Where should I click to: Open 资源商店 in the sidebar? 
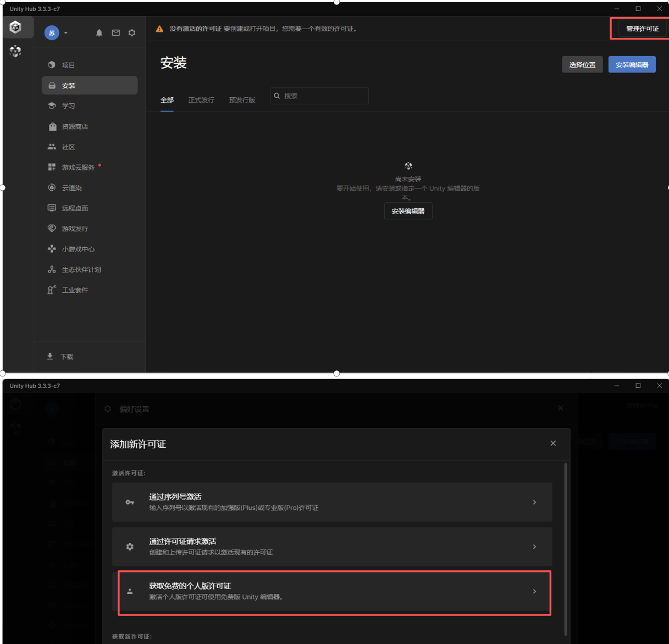(x=75, y=127)
